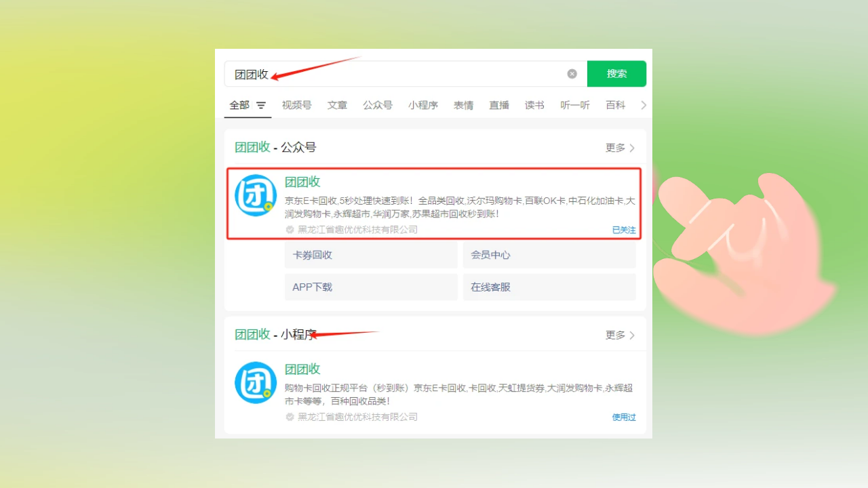Viewport: 868px width, 488px height.
Task: Switch to the 听一听 tab
Action: pos(575,105)
